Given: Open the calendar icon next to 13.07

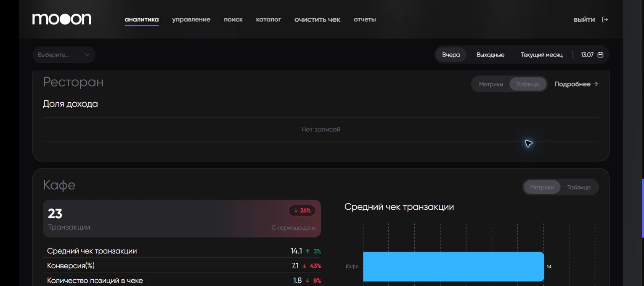Looking at the screenshot, I should (x=601, y=55).
